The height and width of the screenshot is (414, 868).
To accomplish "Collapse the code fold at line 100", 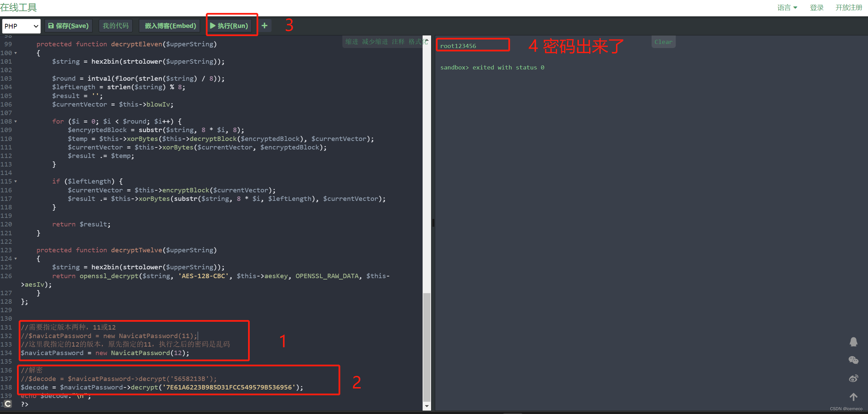I will [16, 53].
